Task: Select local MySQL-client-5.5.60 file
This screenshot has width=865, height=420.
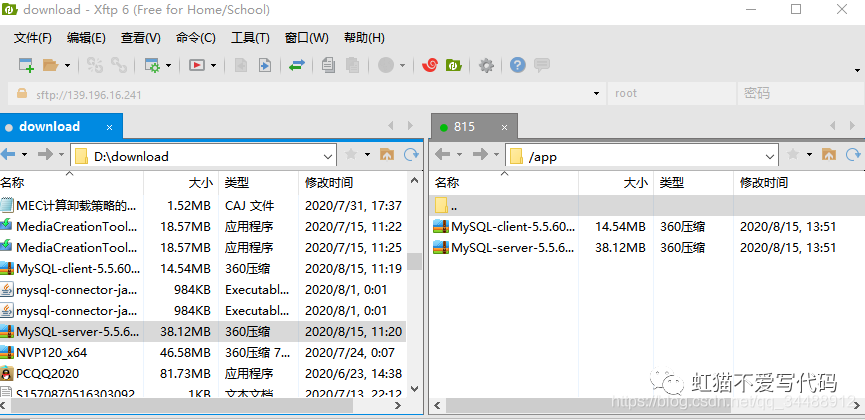Action: (x=203, y=269)
